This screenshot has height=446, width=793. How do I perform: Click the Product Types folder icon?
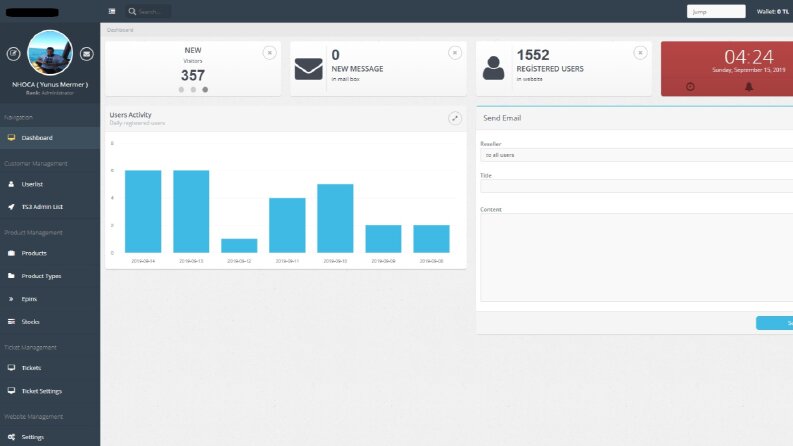(x=11, y=276)
